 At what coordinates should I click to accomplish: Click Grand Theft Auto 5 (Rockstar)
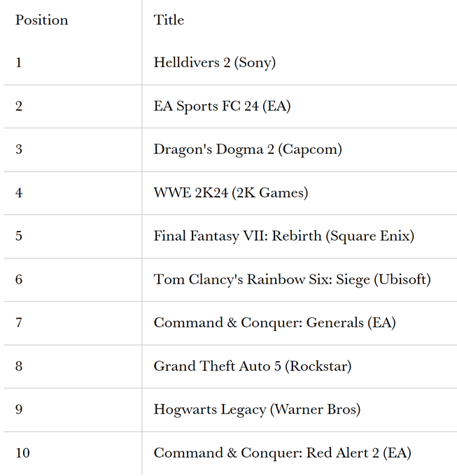click(253, 366)
